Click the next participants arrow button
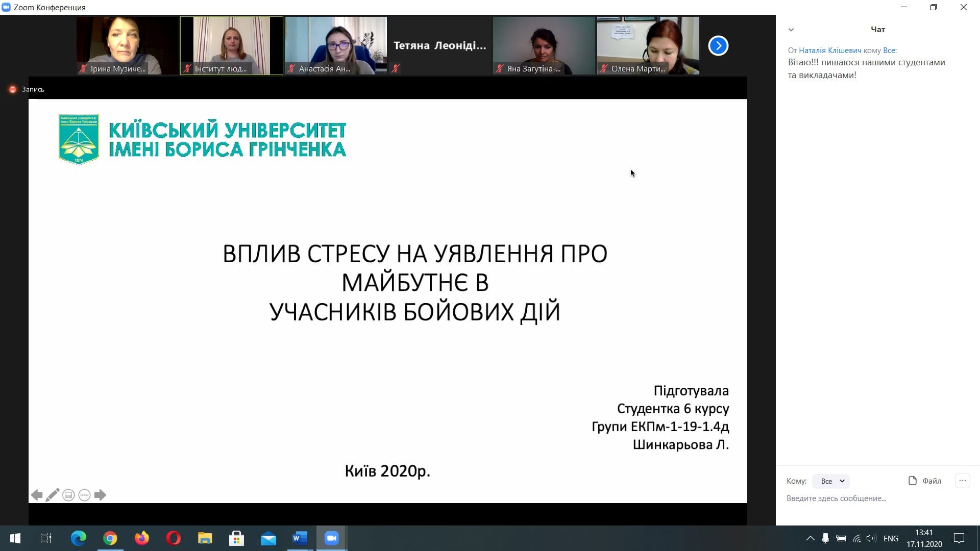 718,46
